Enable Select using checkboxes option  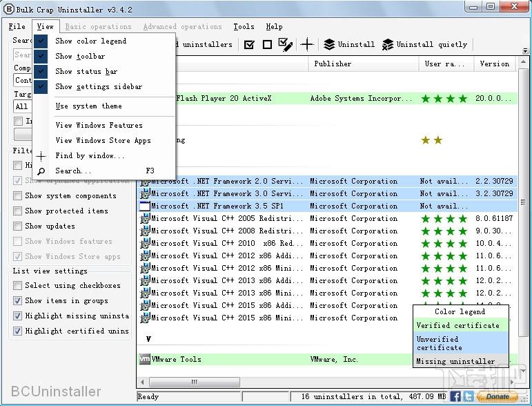pyautogui.click(x=17, y=285)
